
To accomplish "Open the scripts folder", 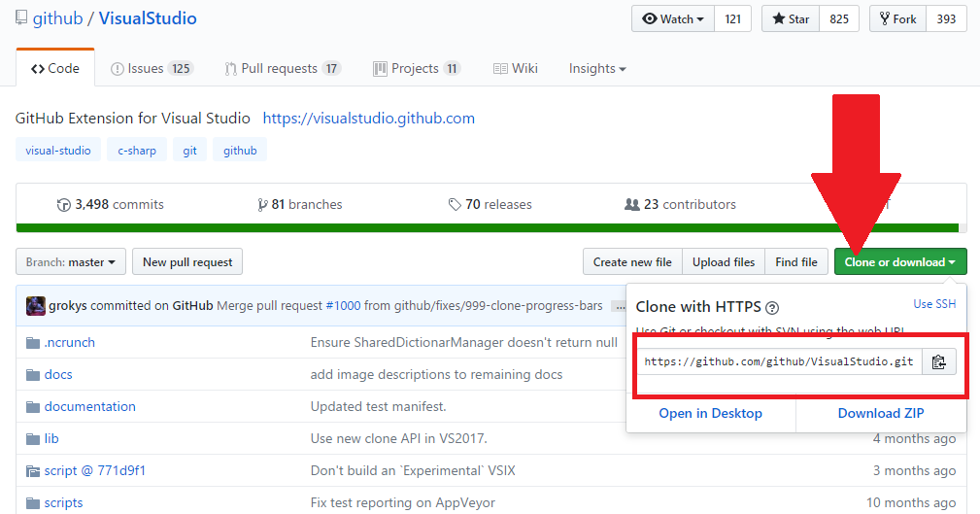I will pos(63,502).
